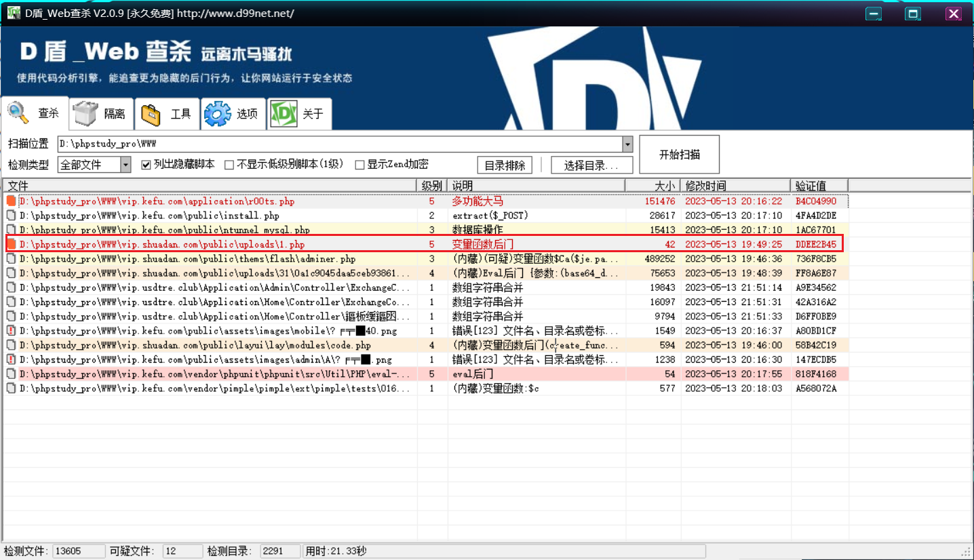
Task: Click the 检测目录 count 2291 in status bar
Action: (x=280, y=551)
